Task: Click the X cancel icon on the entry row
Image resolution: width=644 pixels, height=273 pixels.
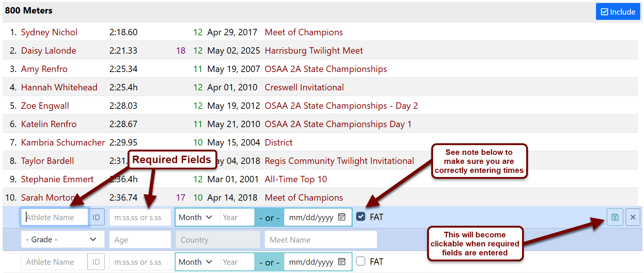Action: 633,217
